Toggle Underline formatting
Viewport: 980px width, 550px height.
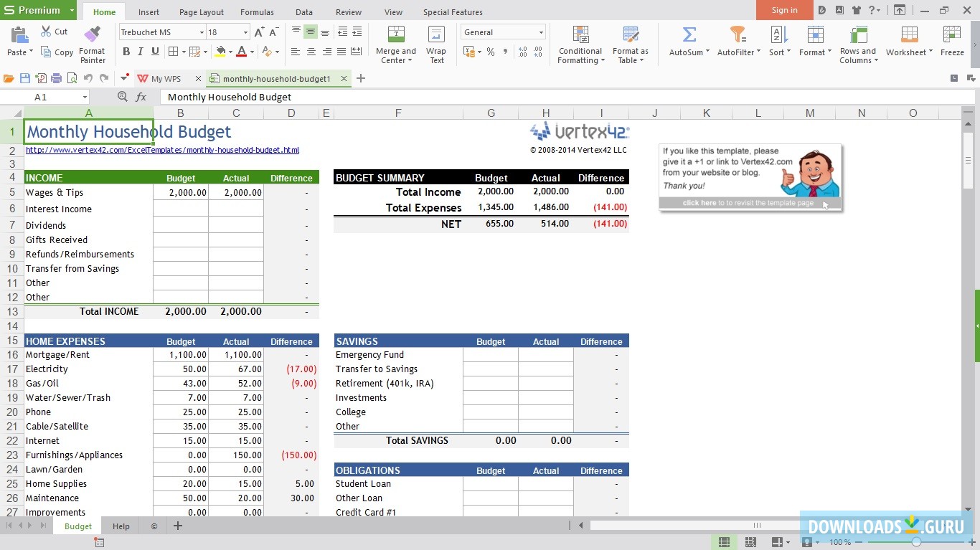pyautogui.click(x=154, y=52)
